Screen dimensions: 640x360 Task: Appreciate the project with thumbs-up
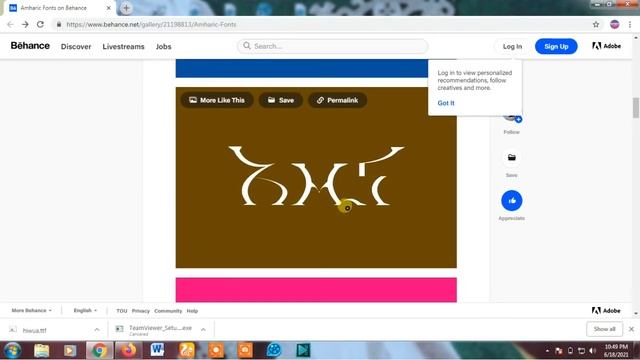(511, 201)
